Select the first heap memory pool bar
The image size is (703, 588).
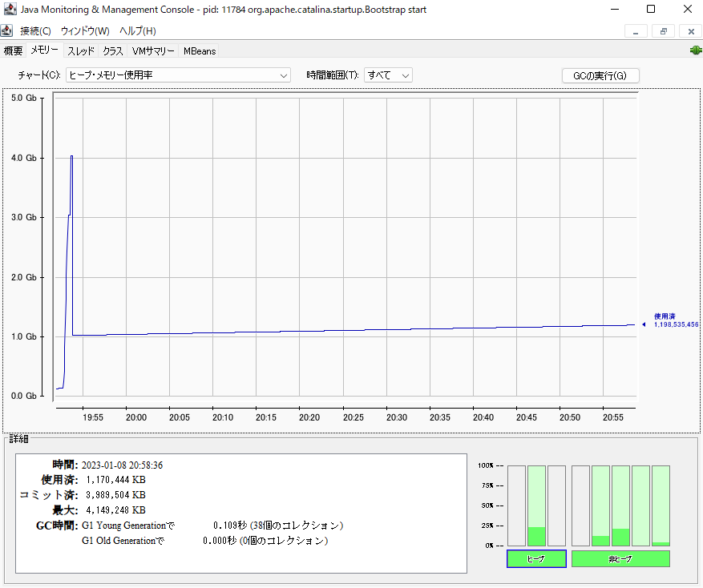(x=516, y=506)
